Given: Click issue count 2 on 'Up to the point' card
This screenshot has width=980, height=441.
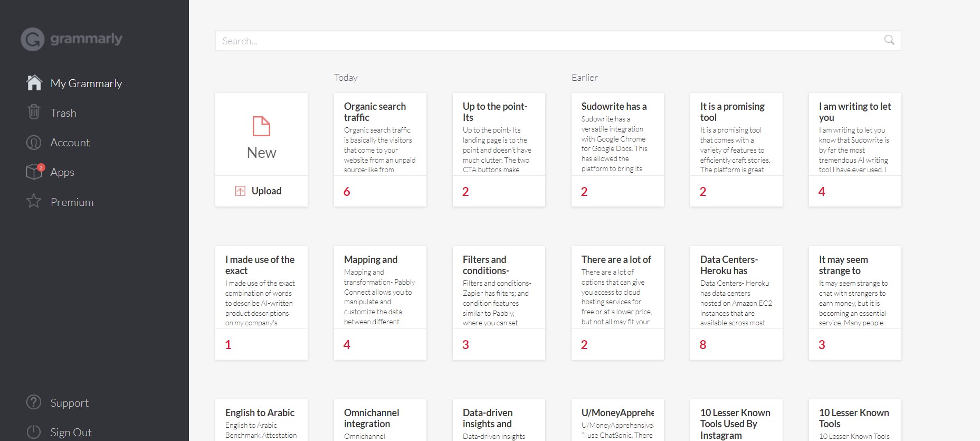Looking at the screenshot, I should [x=465, y=192].
